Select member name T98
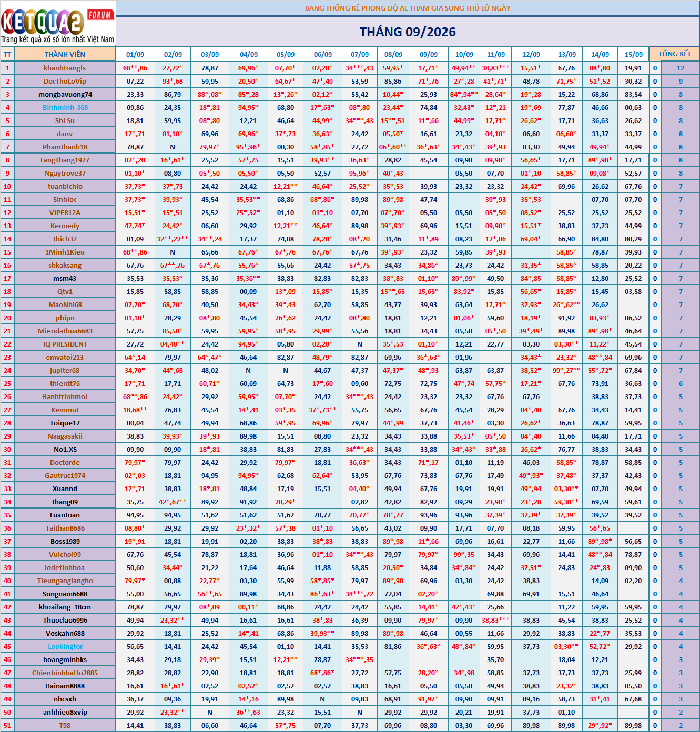Viewport: 700px width, 732px height. [65, 725]
